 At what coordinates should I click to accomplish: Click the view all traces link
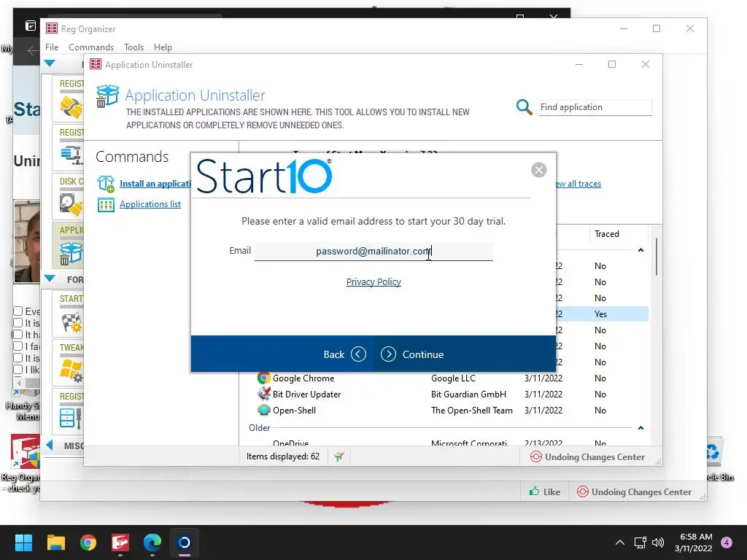click(x=578, y=184)
